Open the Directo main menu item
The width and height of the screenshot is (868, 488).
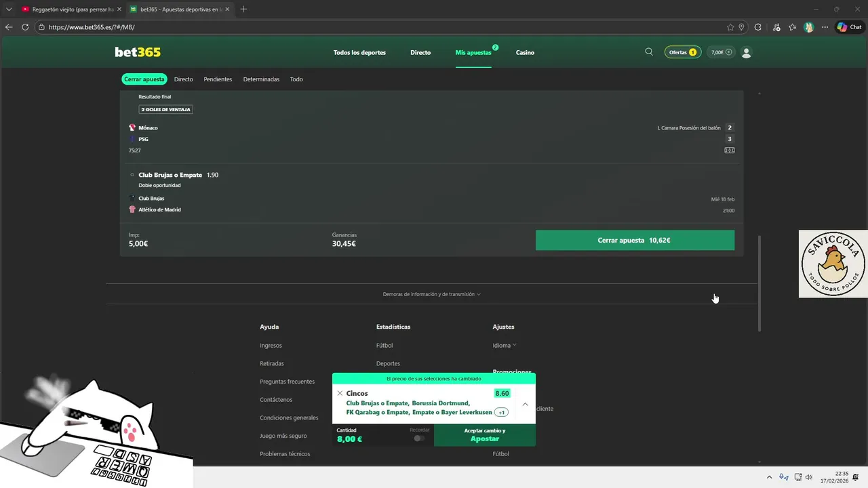[420, 52]
